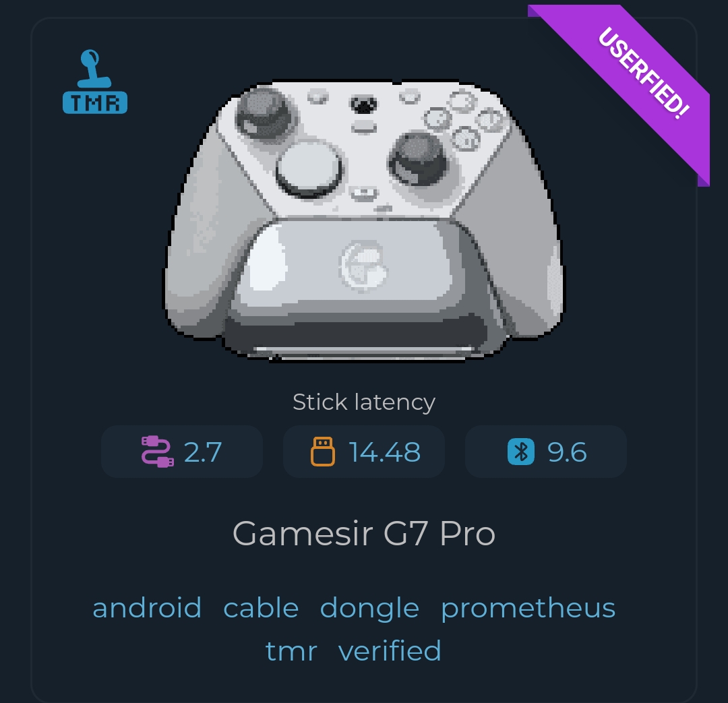
Task: Select the 14.48 dongle latency value
Action: point(385,452)
